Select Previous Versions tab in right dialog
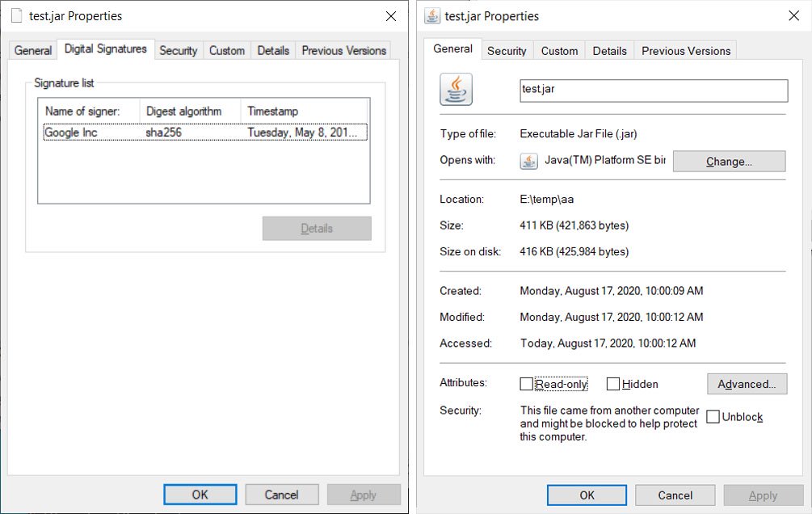812x514 pixels. tap(685, 51)
